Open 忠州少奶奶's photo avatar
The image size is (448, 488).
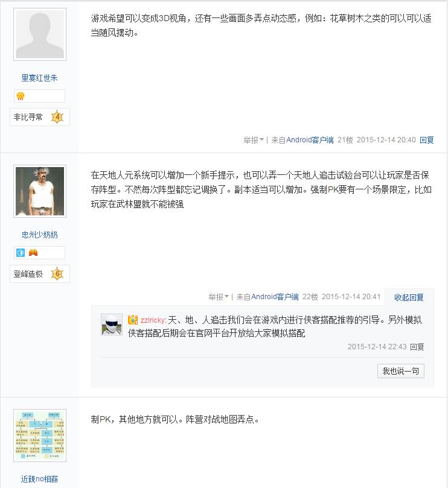40,191
